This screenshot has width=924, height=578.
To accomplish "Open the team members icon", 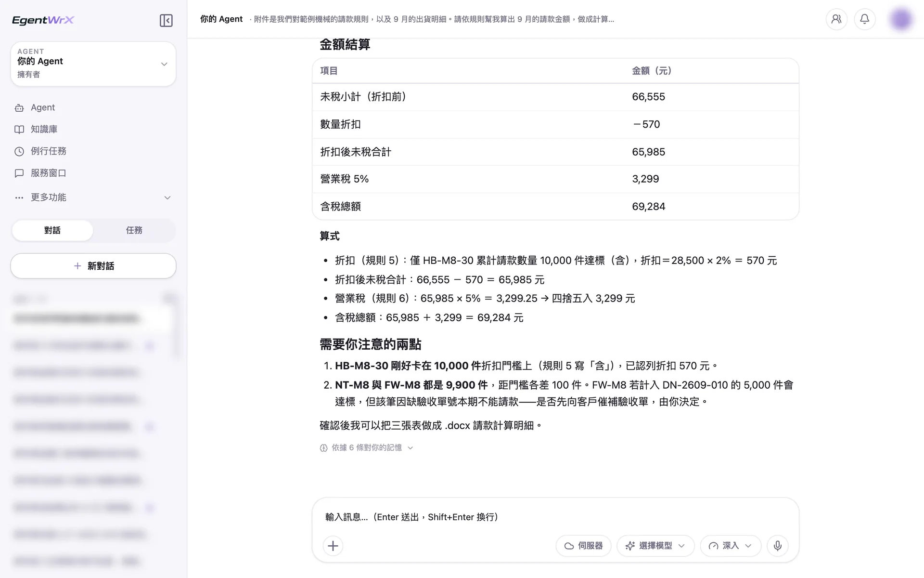I will [x=836, y=19].
